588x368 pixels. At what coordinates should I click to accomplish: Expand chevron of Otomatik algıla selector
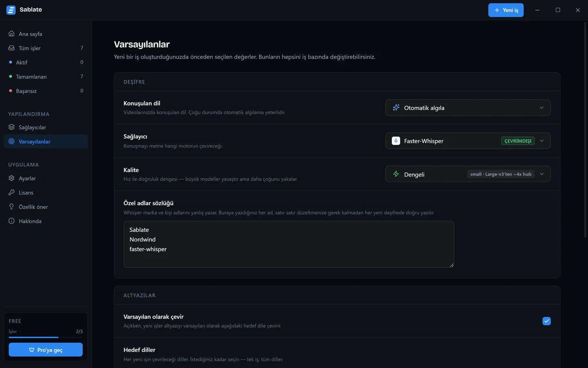click(x=542, y=108)
